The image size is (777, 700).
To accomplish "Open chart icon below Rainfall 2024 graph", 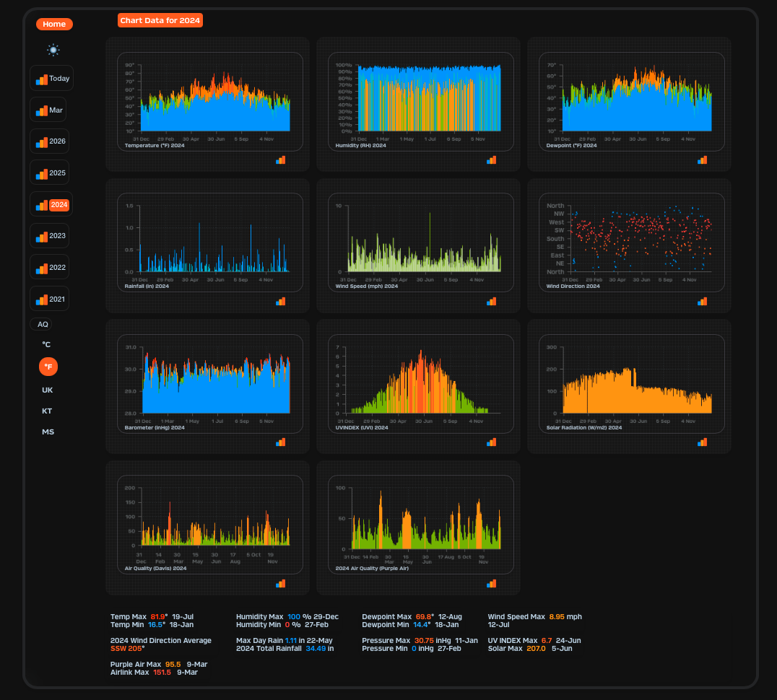I will (280, 302).
